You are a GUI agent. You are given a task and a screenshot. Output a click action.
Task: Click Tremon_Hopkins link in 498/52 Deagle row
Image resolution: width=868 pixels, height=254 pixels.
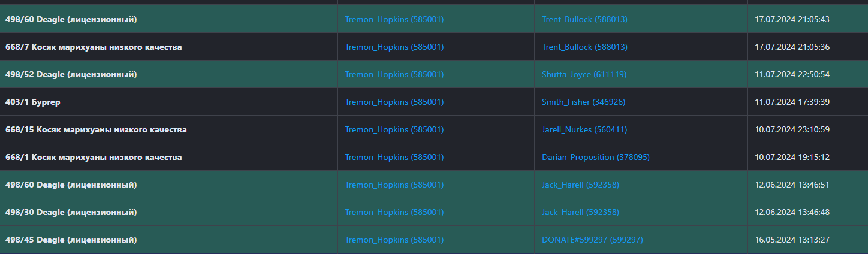pos(394,74)
